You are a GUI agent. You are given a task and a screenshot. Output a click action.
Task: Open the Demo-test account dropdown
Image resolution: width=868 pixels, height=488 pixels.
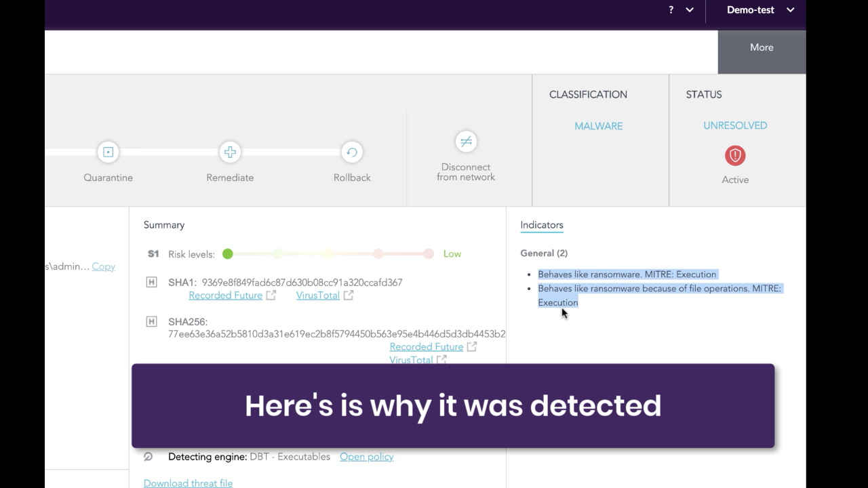click(x=759, y=10)
